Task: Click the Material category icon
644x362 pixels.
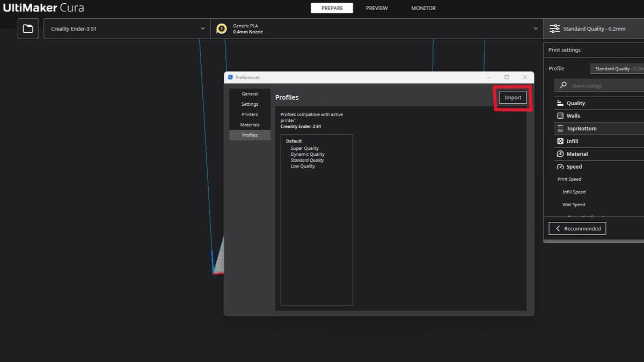Action: click(x=560, y=154)
